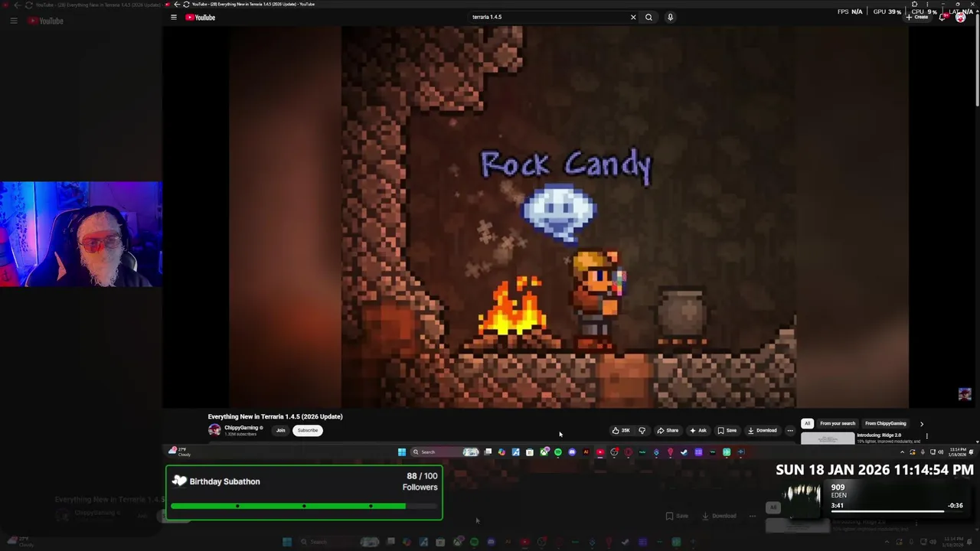Open options for the Ridge 2.0 recommendation

click(x=926, y=436)
